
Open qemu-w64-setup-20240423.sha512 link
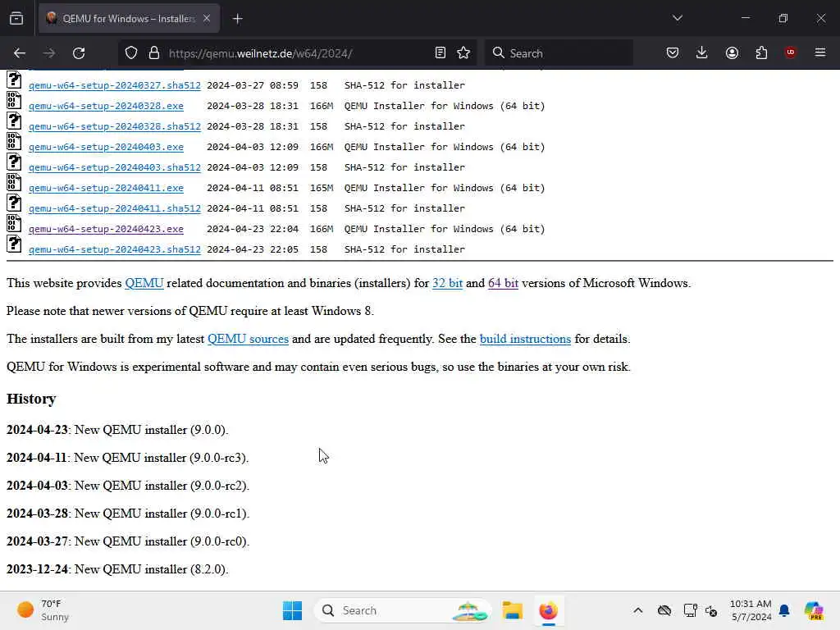click(115, 249)
